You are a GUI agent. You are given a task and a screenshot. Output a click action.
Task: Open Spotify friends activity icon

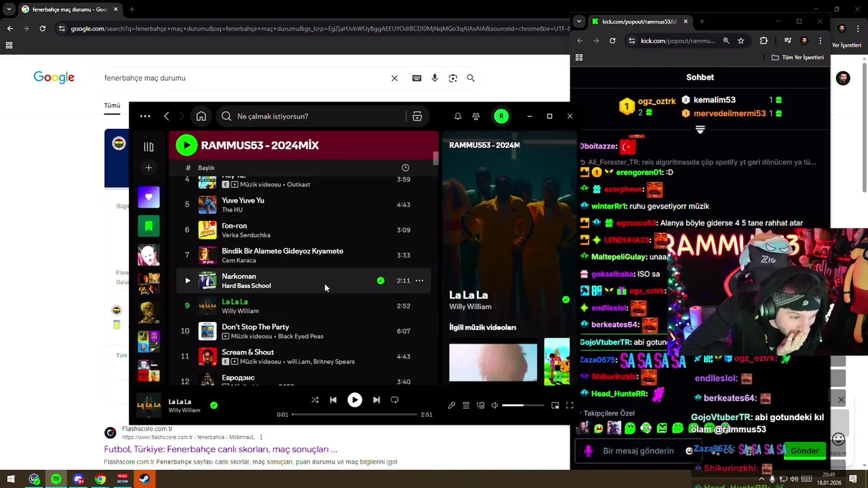476,116
